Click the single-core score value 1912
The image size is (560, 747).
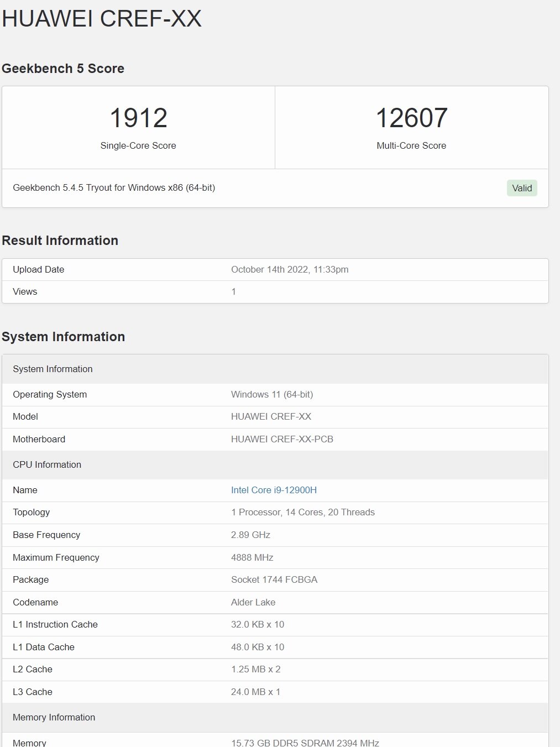[138, 118]
